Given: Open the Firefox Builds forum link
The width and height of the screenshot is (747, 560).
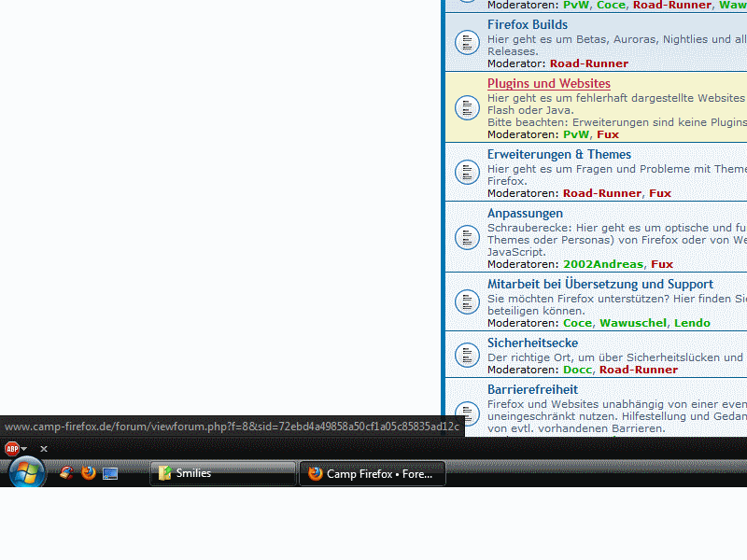Looking at the screenshot, I should tap(528, 25).
